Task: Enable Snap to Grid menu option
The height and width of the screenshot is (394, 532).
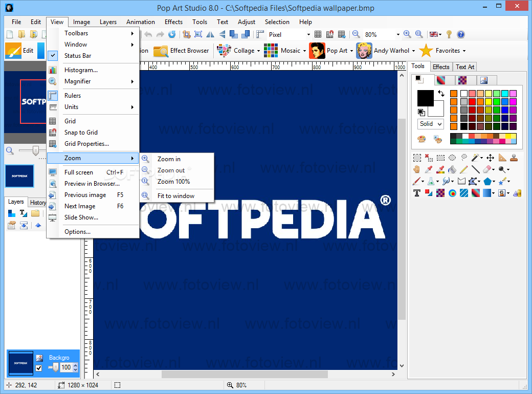Action: [x=93, y=132]
